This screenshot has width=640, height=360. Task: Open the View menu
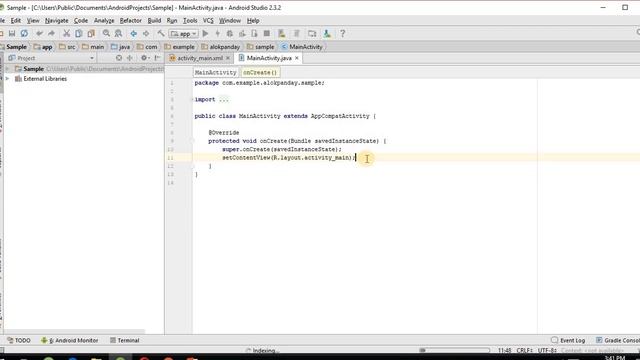(x=33, y=20)
